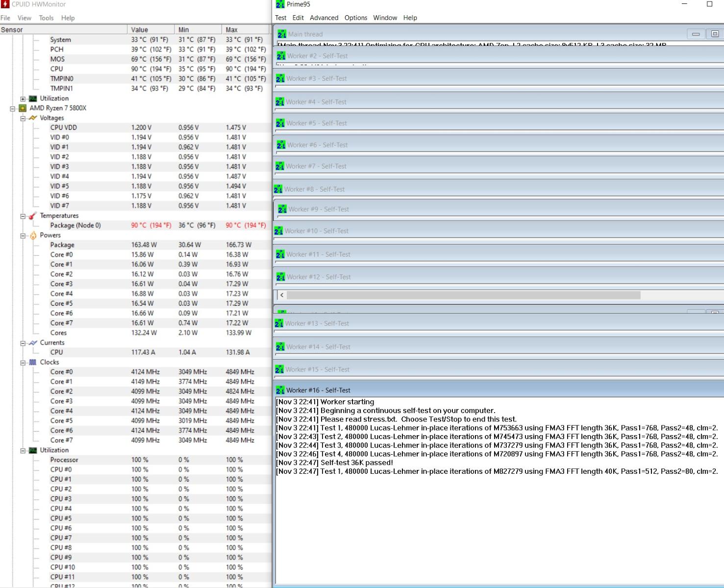
Task: Open the Options menu in Prime95
Action: pos(356,18)
